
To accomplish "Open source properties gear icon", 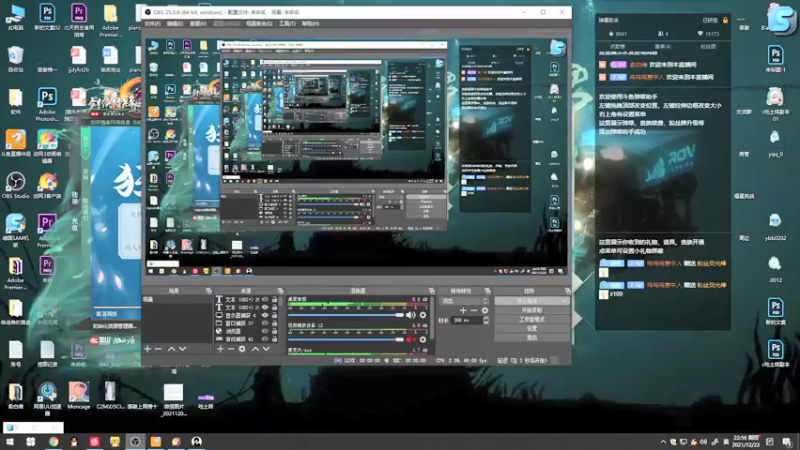I will (242, 349).
